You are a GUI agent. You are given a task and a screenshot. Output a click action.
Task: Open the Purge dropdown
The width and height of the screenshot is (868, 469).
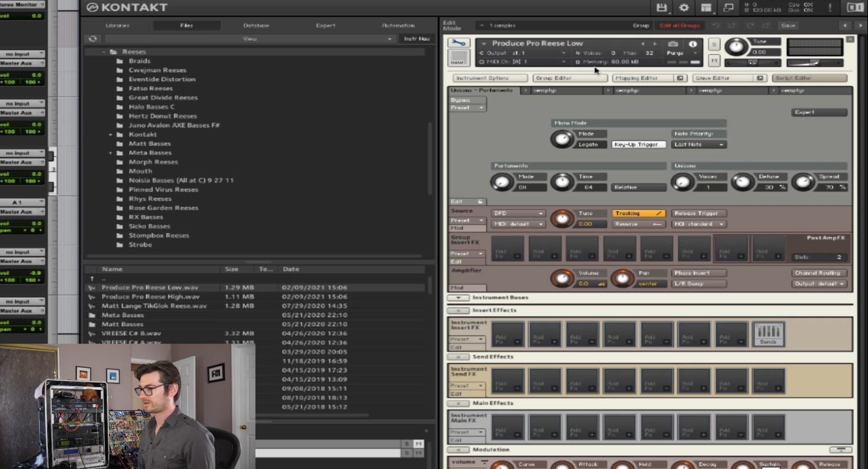682,53
